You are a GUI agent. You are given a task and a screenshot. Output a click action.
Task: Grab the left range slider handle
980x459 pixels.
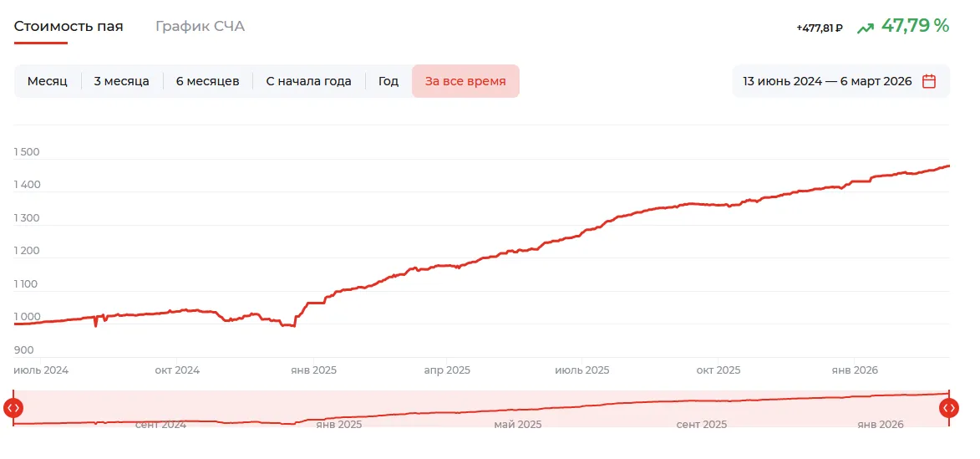13,408
